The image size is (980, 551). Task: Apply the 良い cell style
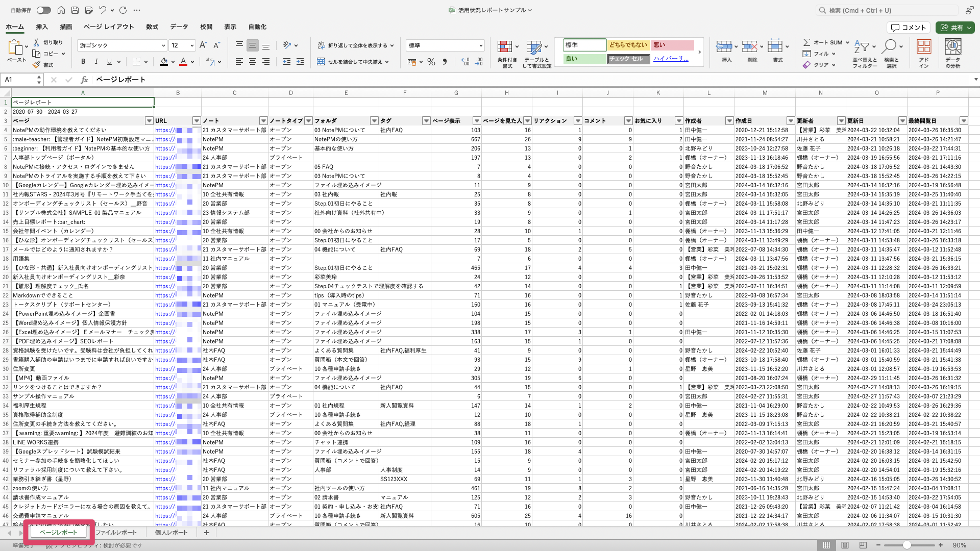coord(584,59)
